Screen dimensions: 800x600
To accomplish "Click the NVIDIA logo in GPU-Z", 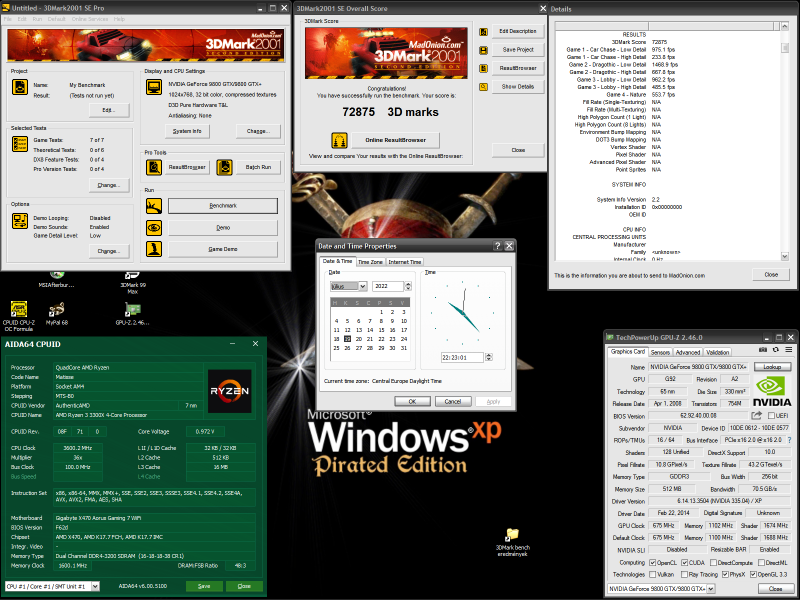I will click(x=772, y=391).
